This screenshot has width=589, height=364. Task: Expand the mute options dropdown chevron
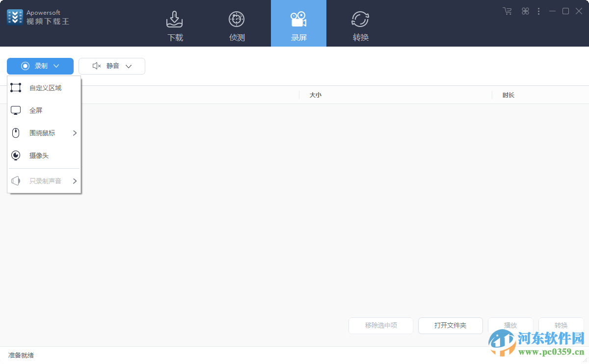pyautogui.click(x=129, y=65)
